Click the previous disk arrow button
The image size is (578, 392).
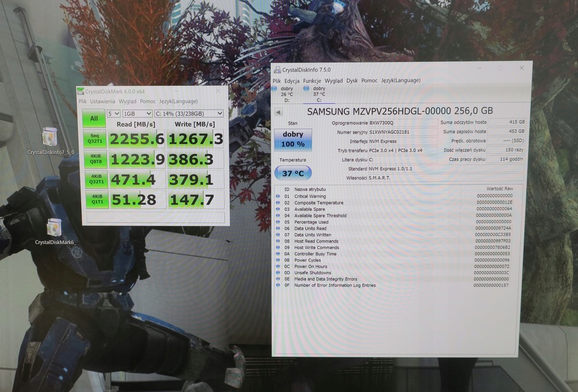pos(279,112)
